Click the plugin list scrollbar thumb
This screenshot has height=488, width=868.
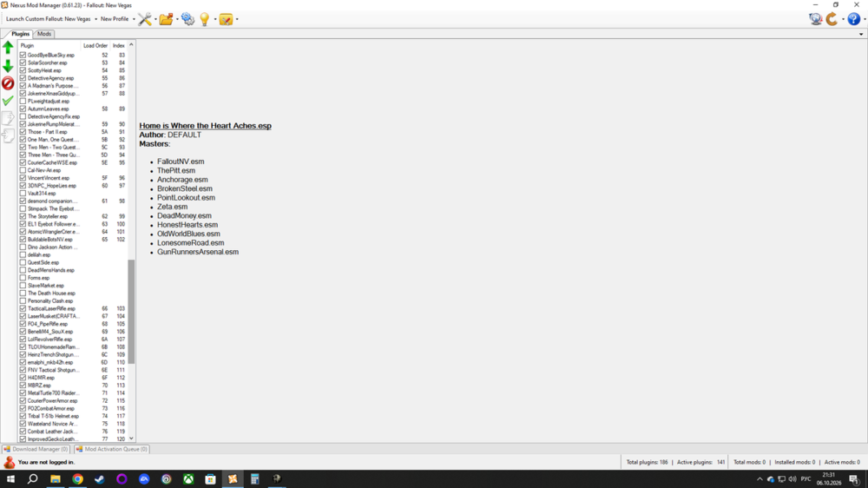point(131,312)
